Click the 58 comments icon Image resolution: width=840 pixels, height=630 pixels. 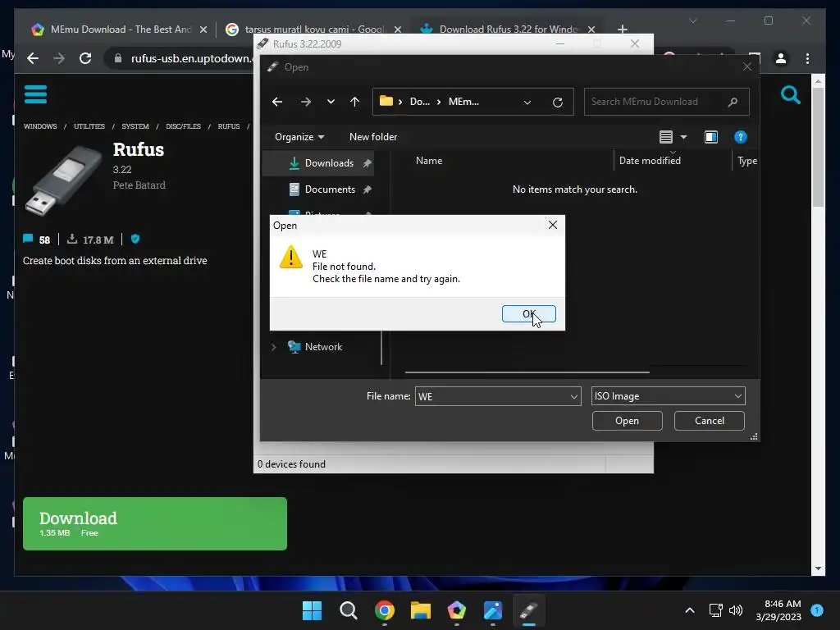coord(28,239)
